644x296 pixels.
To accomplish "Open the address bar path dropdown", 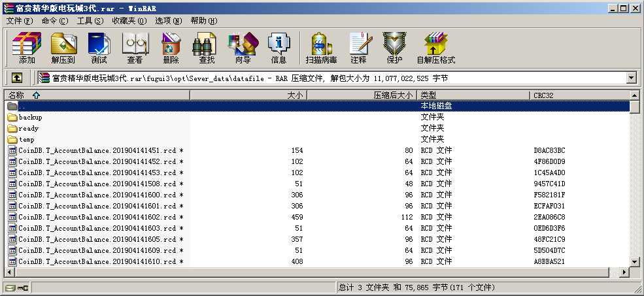I will tap(631, 78).
